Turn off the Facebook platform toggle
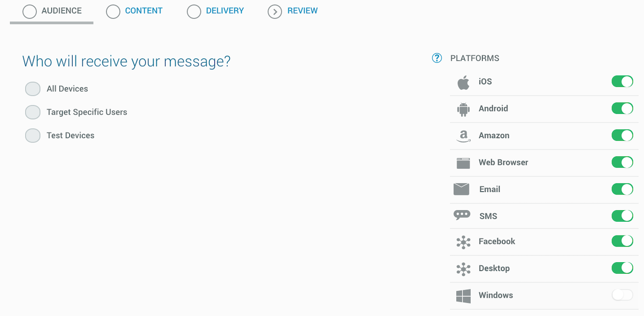Screen dimensions: 644x316 click(x=622, y=241)
